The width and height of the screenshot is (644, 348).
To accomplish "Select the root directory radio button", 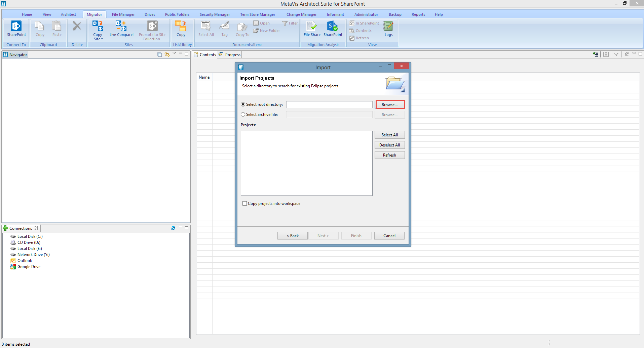I will 243,104.
